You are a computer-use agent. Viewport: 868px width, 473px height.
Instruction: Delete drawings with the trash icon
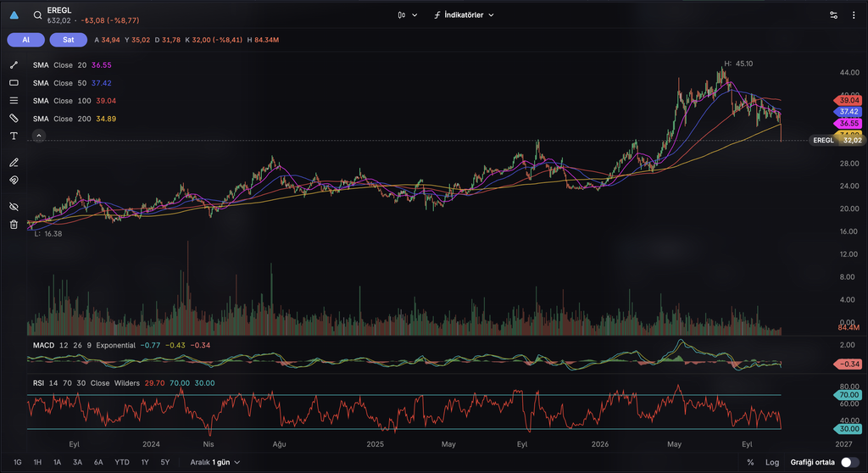(x=14, y=225)
